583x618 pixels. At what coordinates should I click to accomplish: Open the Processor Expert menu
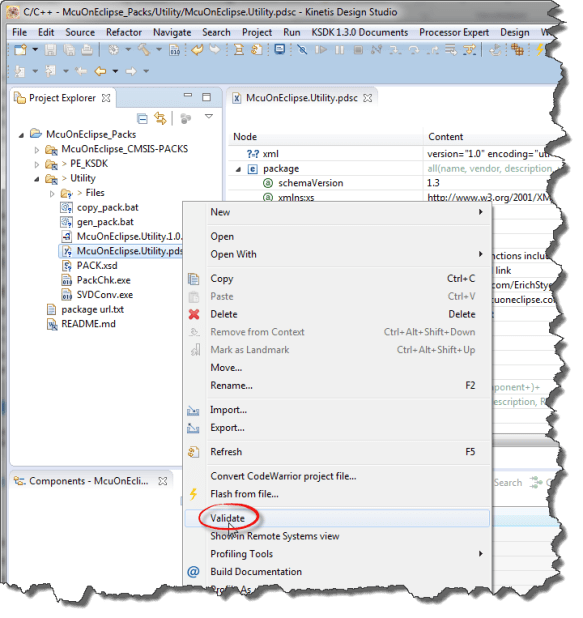pos(454,32)
